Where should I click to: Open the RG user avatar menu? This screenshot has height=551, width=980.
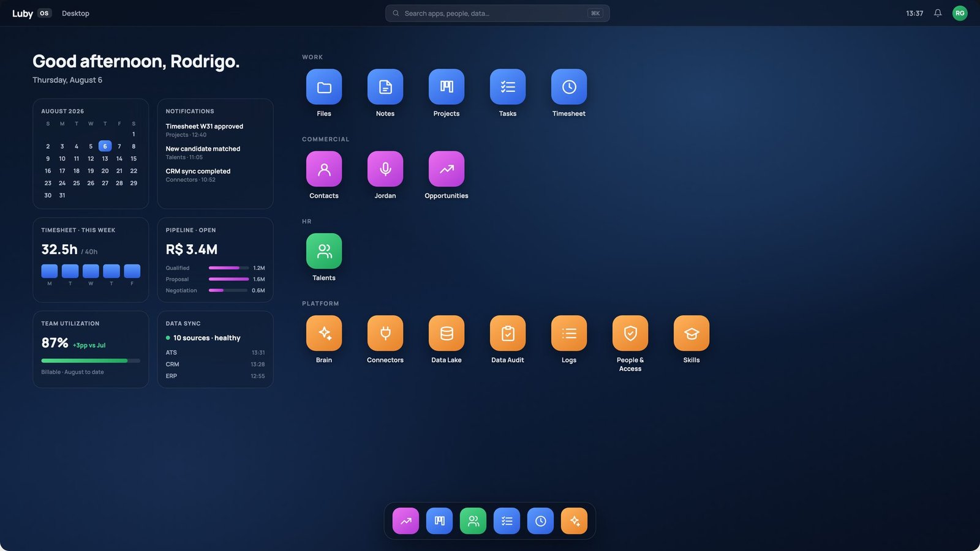pos(960,13)
